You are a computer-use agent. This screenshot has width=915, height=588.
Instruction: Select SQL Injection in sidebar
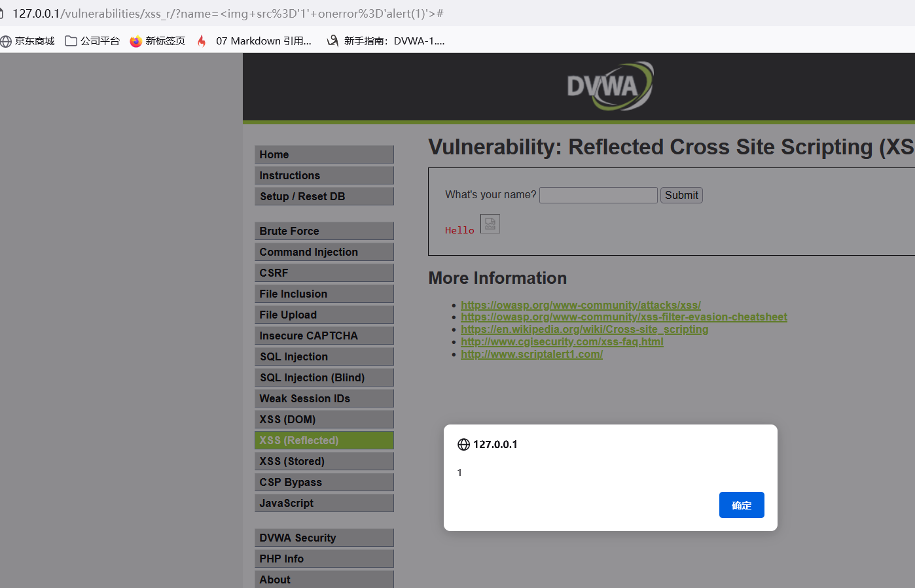tap(324, 356)
